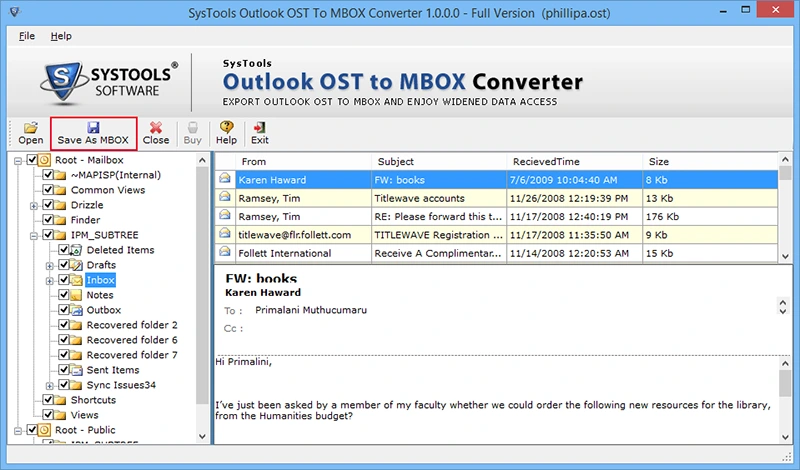Click the Notes folder icon
Image resolution: width=800 pixels, height=470 pixels.
click(x=76, y=295)
